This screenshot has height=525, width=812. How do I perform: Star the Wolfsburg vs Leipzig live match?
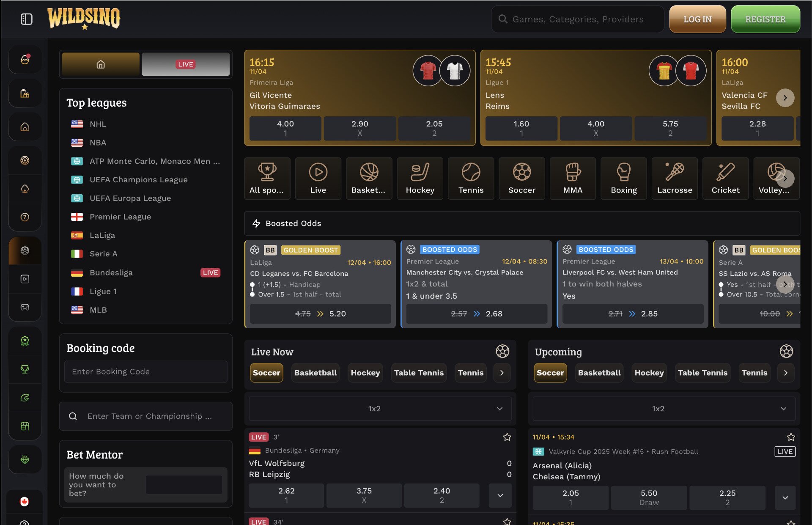507,437
